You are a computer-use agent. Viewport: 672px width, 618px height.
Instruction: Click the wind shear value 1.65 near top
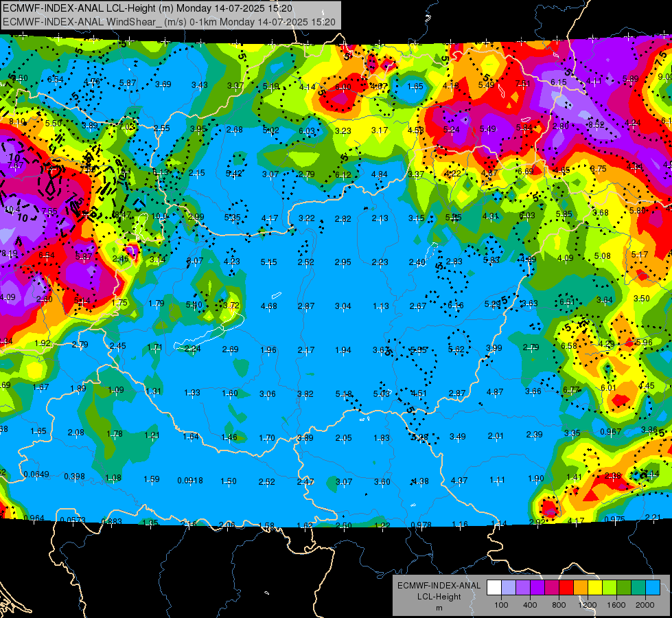pyautogui.click(x=415, y=87)
